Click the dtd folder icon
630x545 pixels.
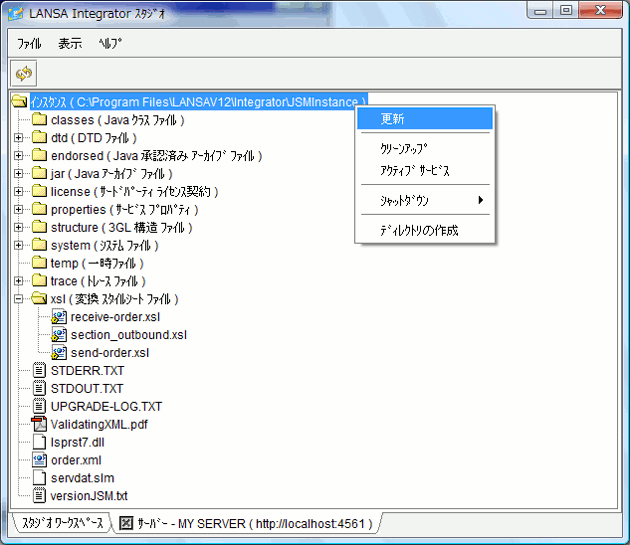click(x=39, y=137)
